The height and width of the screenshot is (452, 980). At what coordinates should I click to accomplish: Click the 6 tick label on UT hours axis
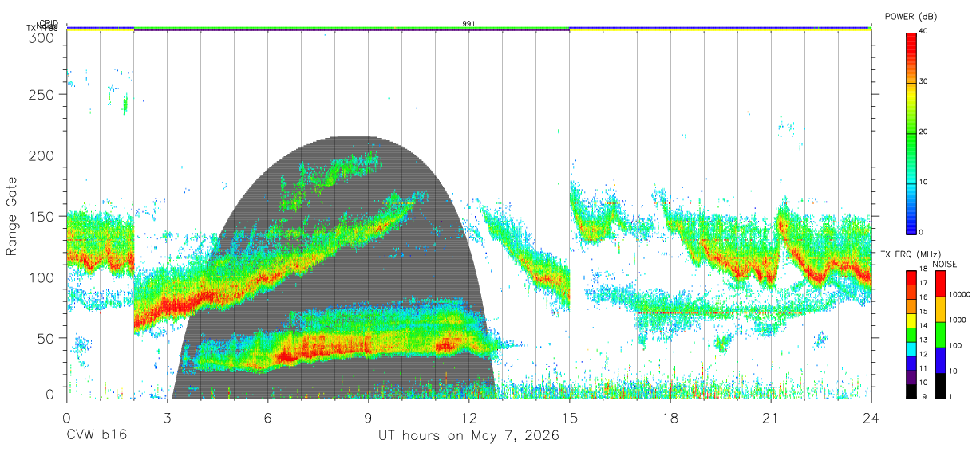tap(268, 417)
